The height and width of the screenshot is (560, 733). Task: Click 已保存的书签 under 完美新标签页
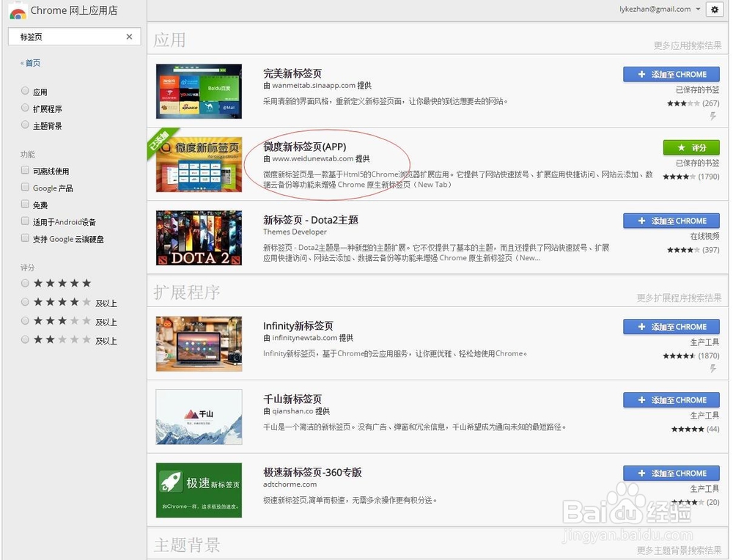point(698,89)
